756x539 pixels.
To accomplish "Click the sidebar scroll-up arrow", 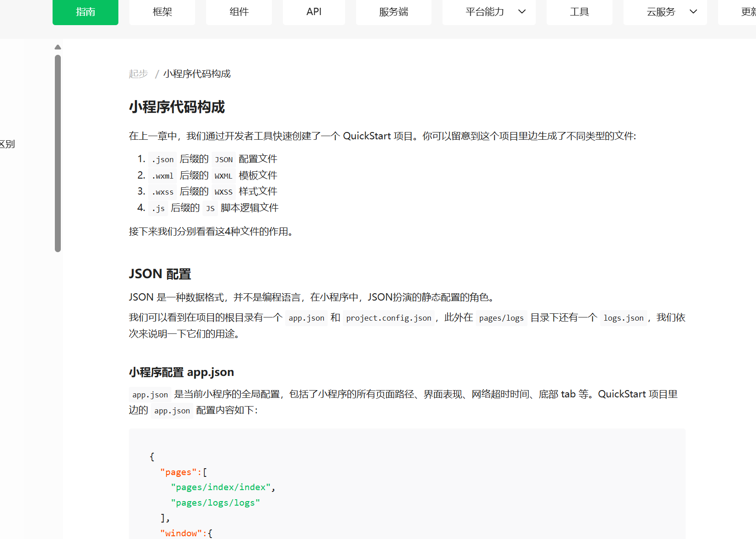I will tap(58, 47).
